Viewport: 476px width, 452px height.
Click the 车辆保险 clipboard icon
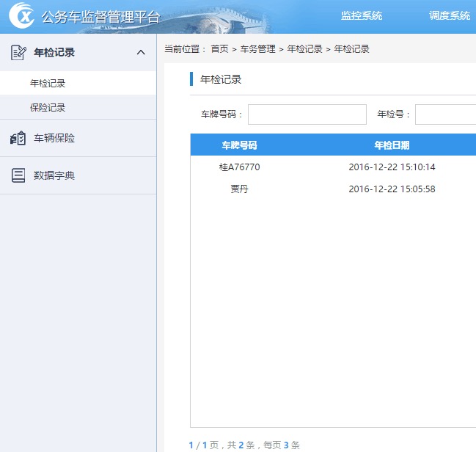[x=18, y=138]
